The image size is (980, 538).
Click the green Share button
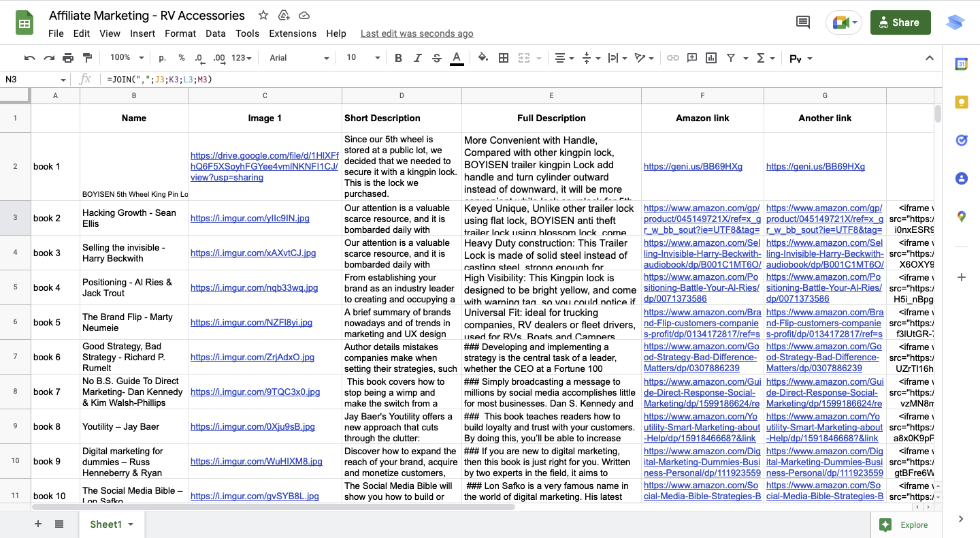click(x=900, y=22)
